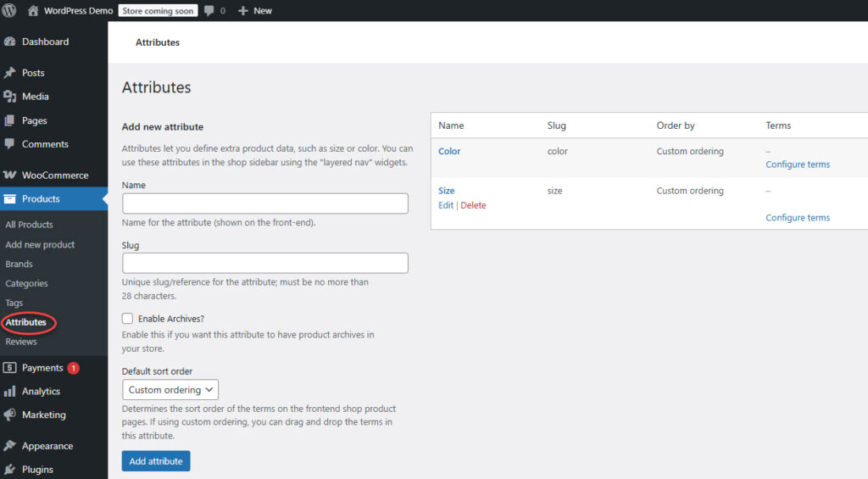Open the WooCommerce menu
The width and height of the screenshot is (868, 479).
(x=55, y=175)
